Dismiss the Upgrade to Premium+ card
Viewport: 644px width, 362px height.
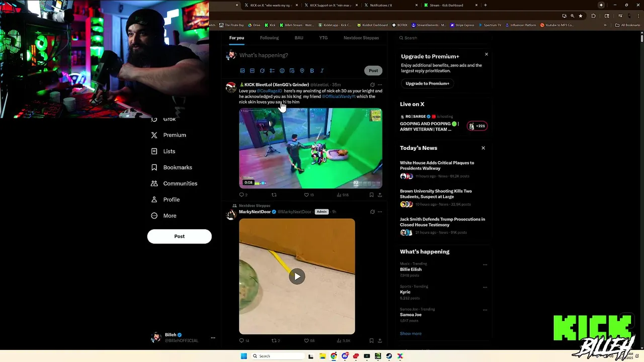coord(487,54)
